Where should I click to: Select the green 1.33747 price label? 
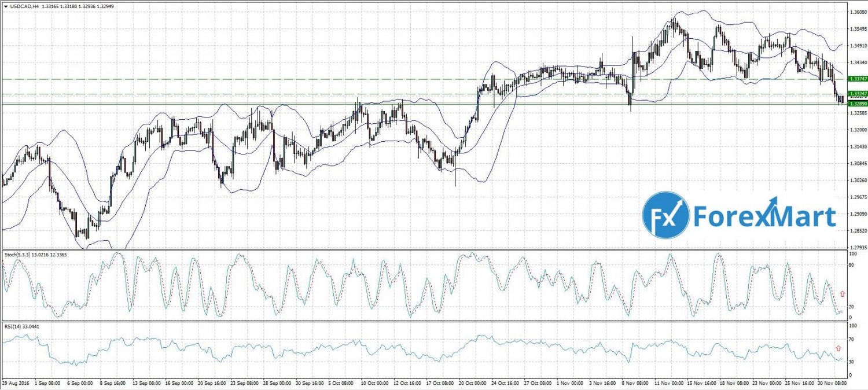pos(856,79)
